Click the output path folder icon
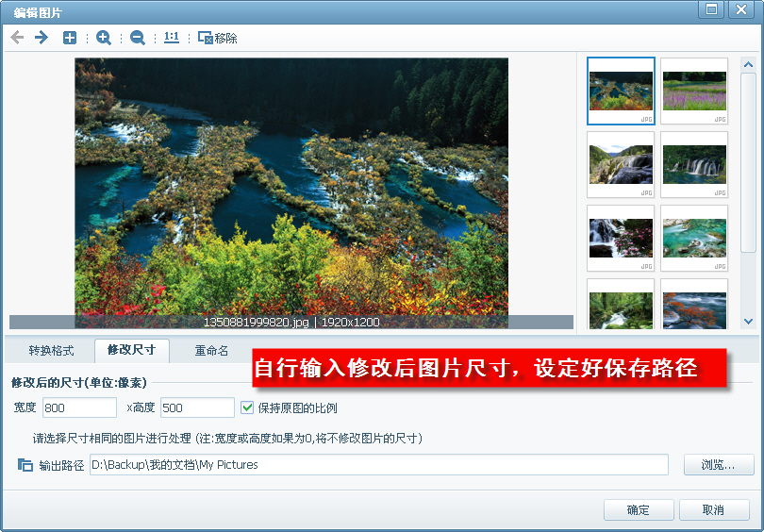The width and height of the screenshot is (764, 532). (x=25, y=465)
